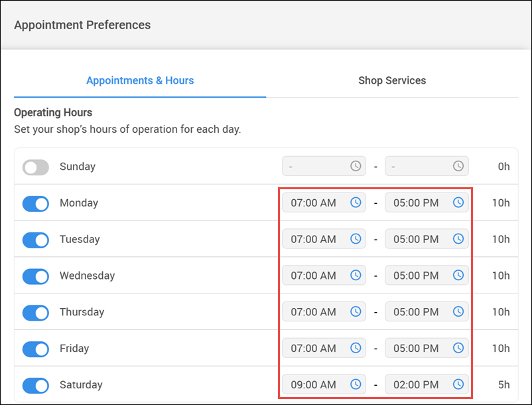This screenshot has width=532, height=405.
Task: Open Friday's end time clock picker
Action: tap(458, 348)
